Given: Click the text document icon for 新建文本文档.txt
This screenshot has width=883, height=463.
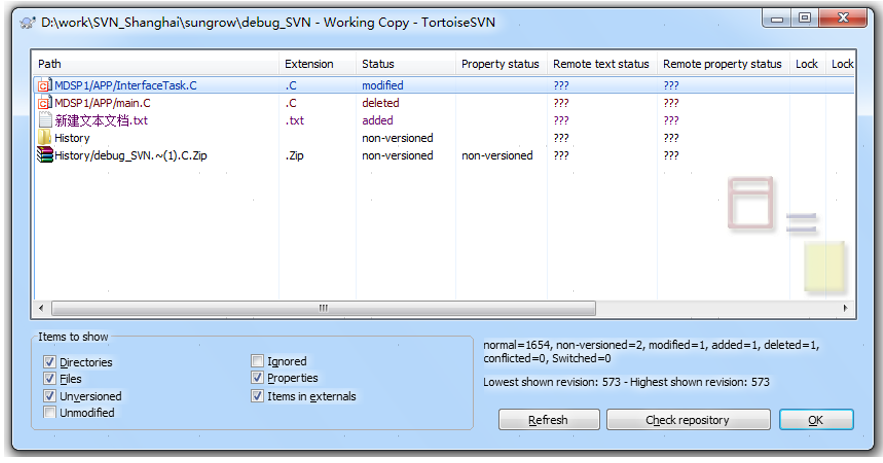Looking at the screenshot, I should 45,121.
